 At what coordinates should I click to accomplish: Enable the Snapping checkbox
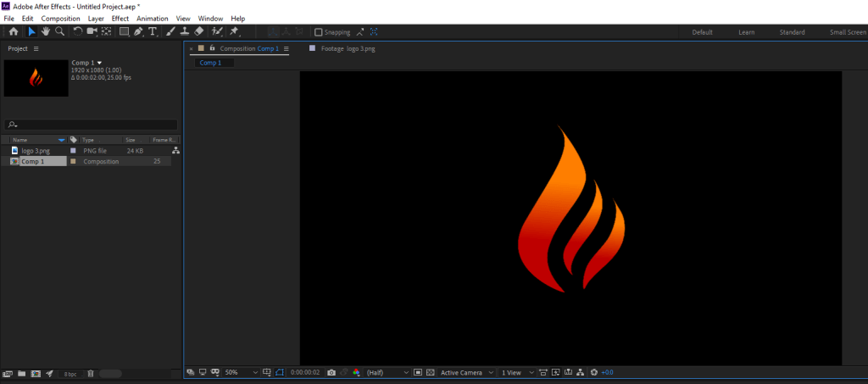tap(319, 32)
